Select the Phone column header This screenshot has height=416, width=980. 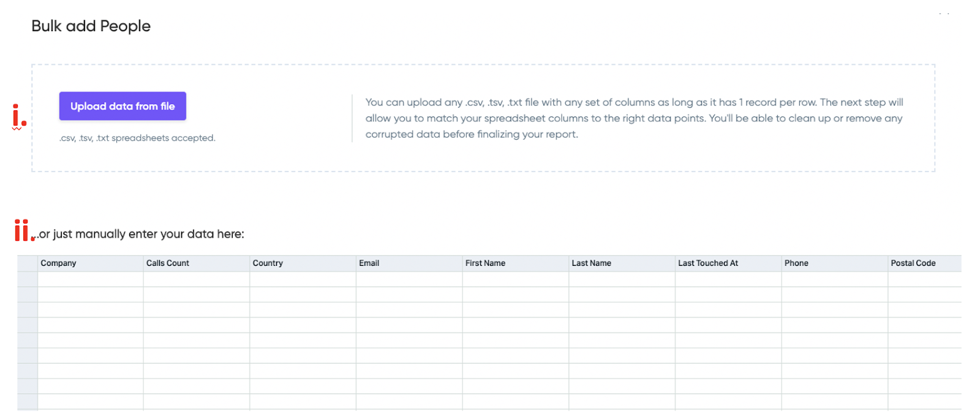pos(835,263)
